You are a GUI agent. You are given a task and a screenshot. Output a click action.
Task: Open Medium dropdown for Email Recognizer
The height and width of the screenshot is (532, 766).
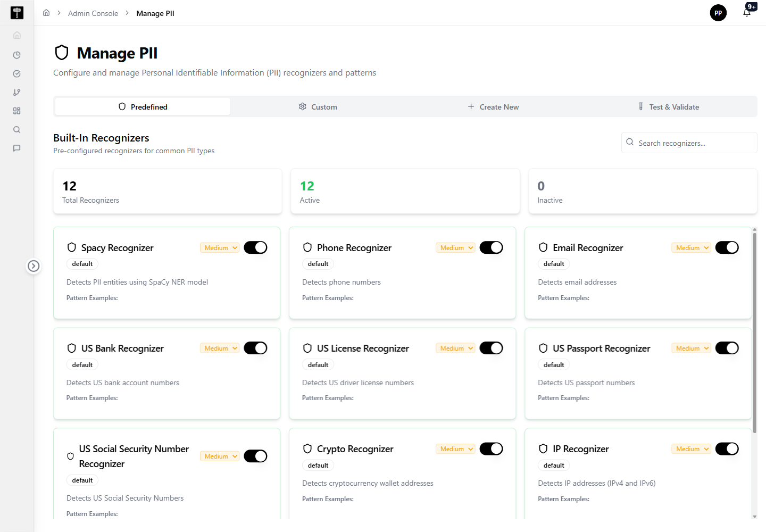click(691, 248)
